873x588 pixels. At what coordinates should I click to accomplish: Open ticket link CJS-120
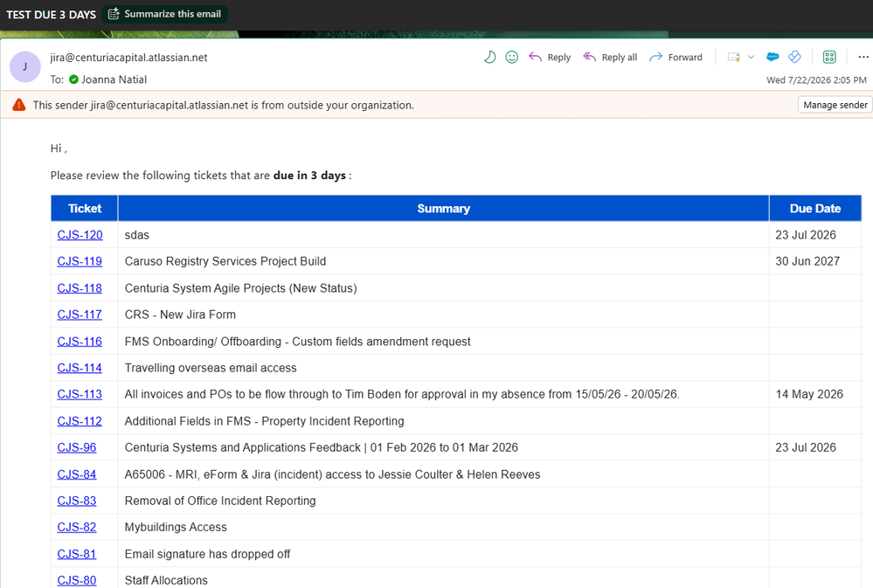coord(80,235)
